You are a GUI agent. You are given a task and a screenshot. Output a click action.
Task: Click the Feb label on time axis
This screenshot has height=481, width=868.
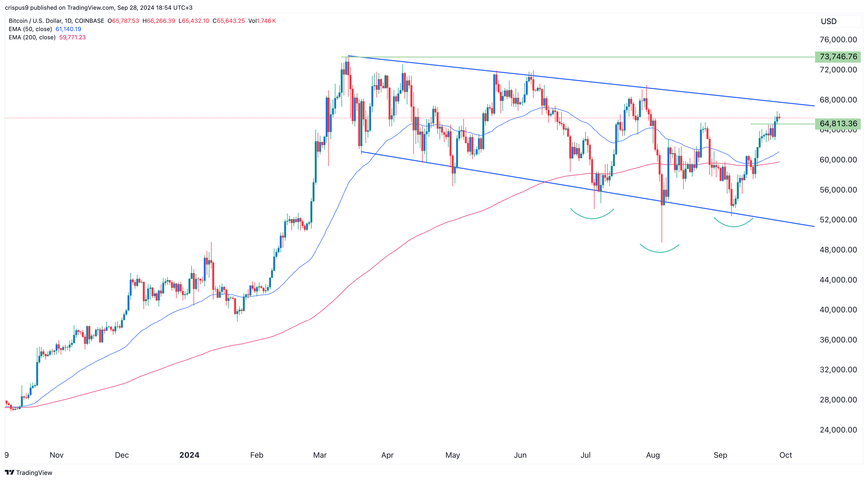pos(257,455)
